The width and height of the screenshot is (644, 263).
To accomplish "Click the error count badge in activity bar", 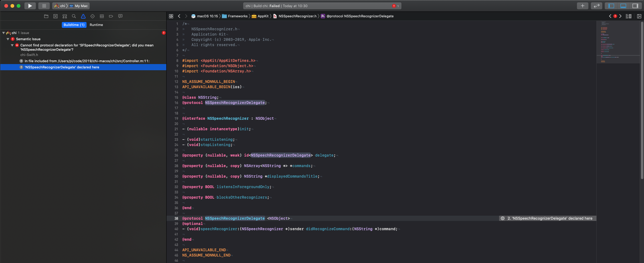I will [396, 6].
